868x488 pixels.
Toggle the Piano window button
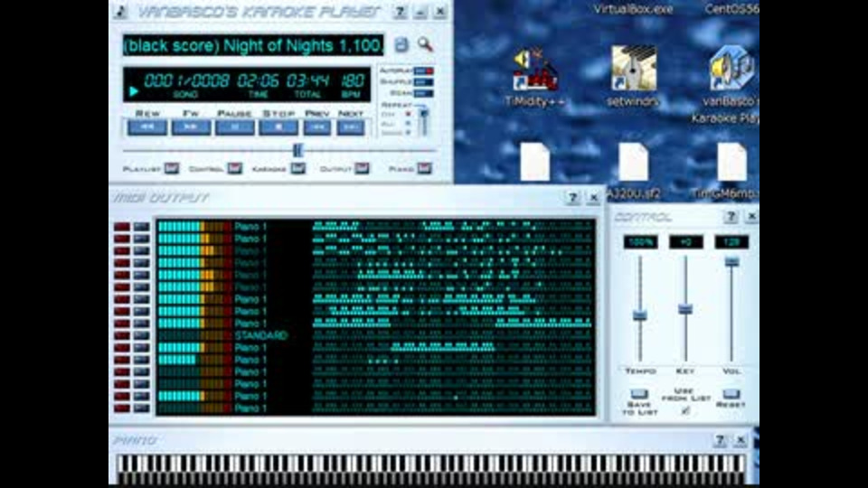425,168
